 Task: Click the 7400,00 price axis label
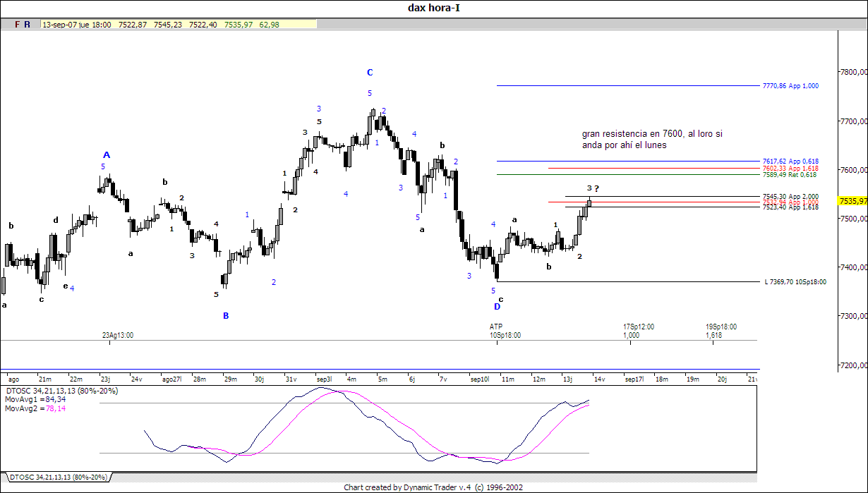tap(853, 268)
